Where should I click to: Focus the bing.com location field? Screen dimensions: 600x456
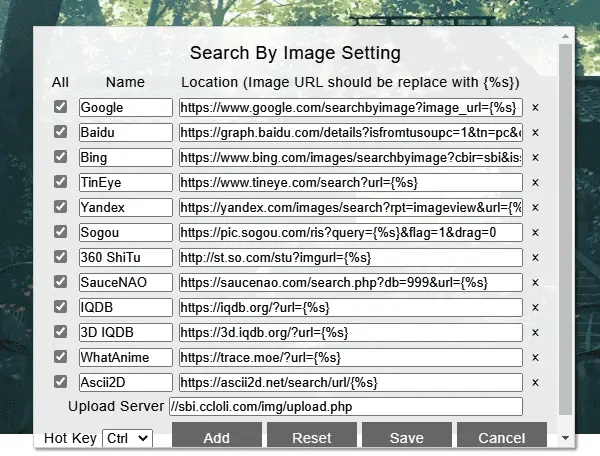[351, 157]
